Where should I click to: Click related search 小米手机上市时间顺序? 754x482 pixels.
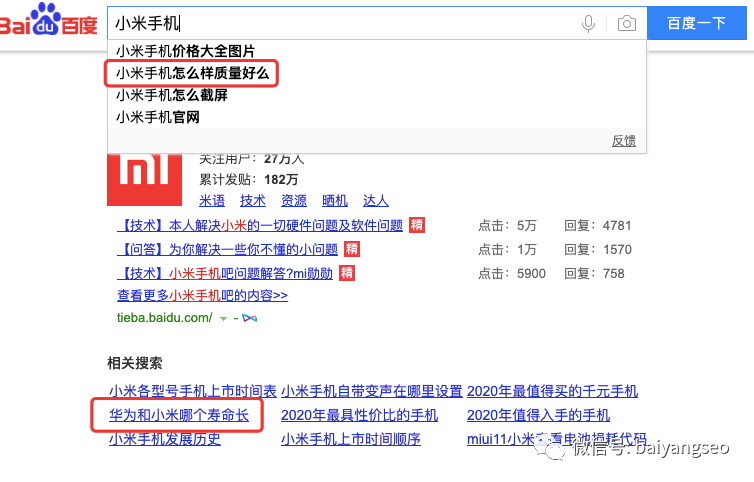[x=351, y=439]
